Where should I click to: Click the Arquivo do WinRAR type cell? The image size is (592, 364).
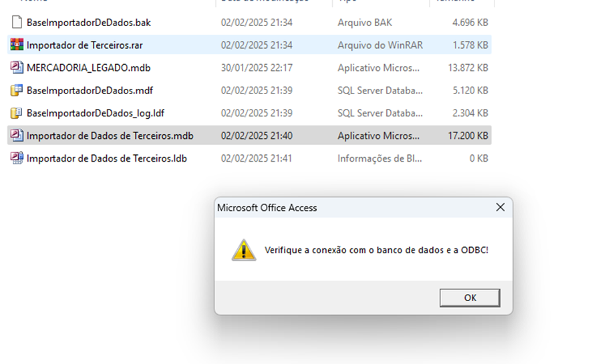380,45
